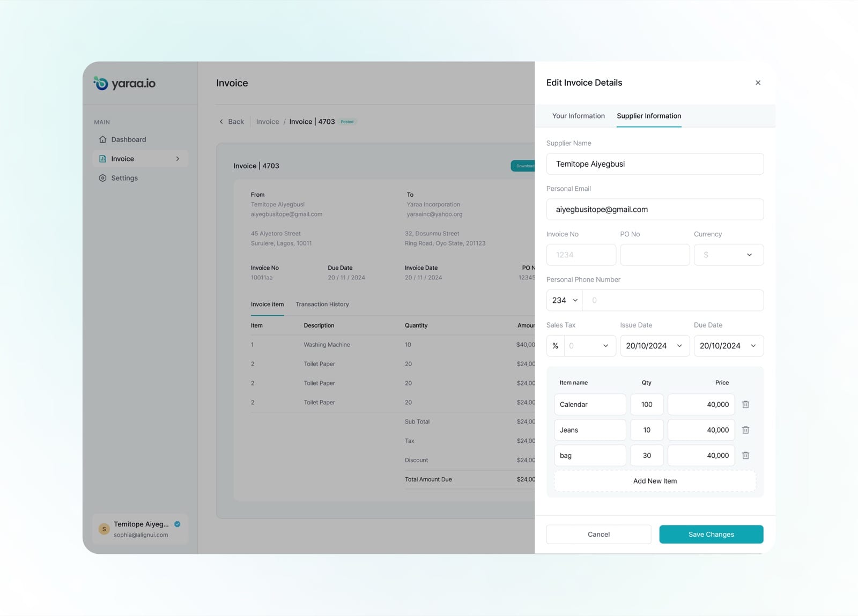Click the Washing Machine description cell
Viewport: 858px width, 616px height.
pyautogui.click(x=327, y=345)
